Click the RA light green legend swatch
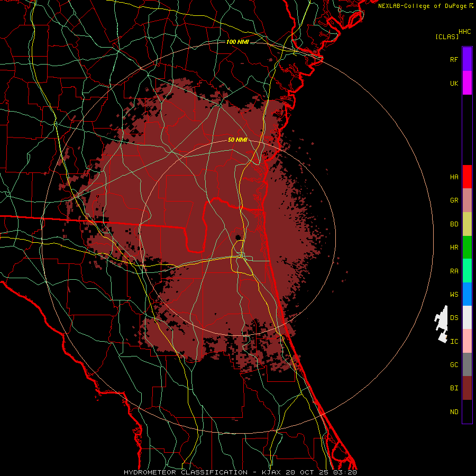This screenshot has height=476, width=476. [467, 271]
